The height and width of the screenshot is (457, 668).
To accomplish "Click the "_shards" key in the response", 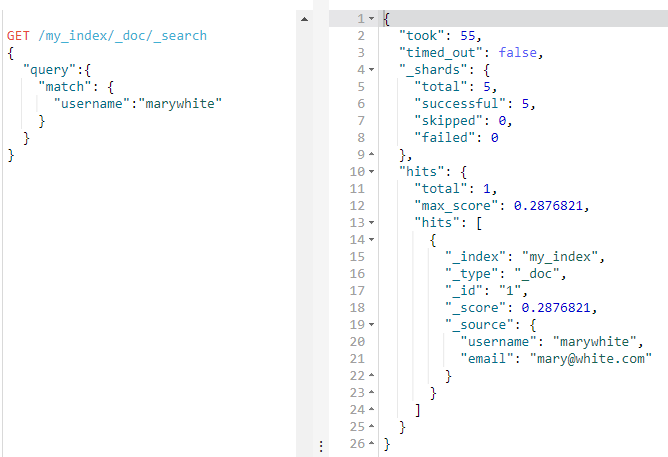I will point(433,70).
